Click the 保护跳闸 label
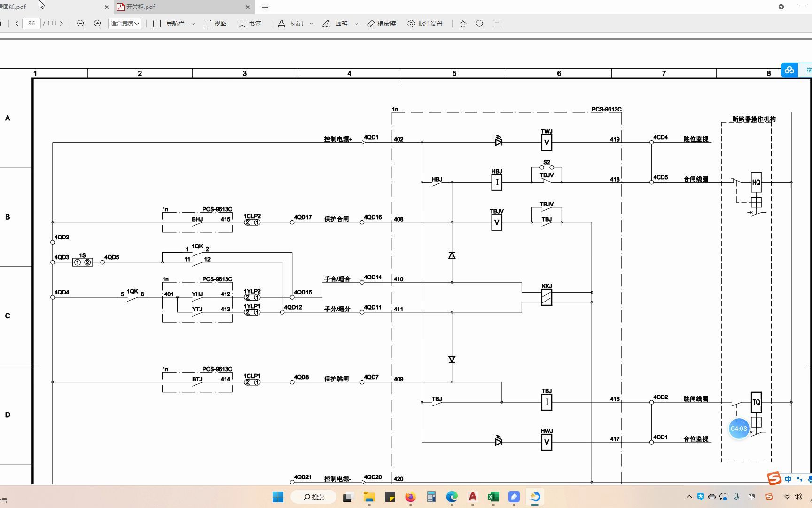Image resolution: width=812 pixels, height=508 pixels. (x=336, y=379)
